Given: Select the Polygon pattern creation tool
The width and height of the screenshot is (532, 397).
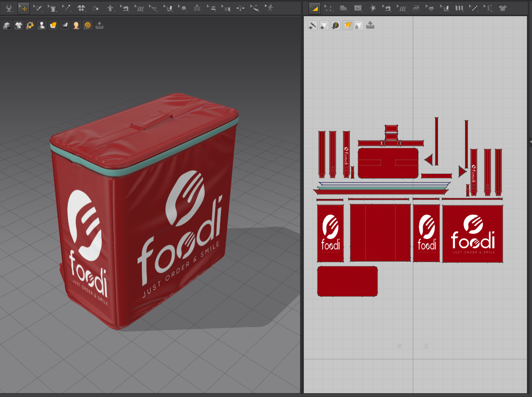Looking at the screenshot, I should [x=343, y=8].
